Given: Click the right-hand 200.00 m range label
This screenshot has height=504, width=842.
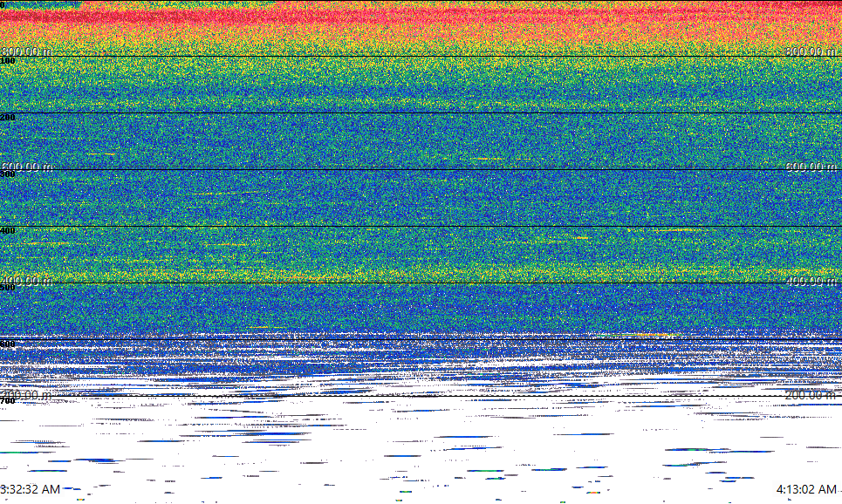Looking at the screenshot, I should click(x=811, y=395).
